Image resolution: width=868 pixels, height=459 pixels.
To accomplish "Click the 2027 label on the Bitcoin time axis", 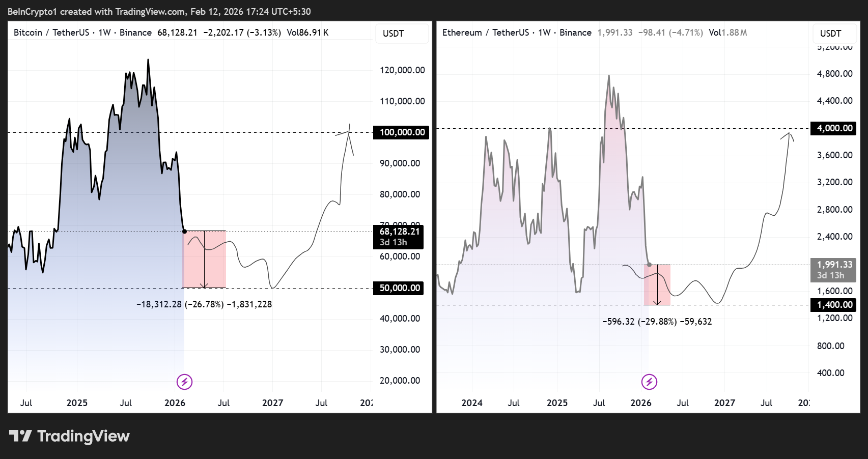I will pos(273,403).
